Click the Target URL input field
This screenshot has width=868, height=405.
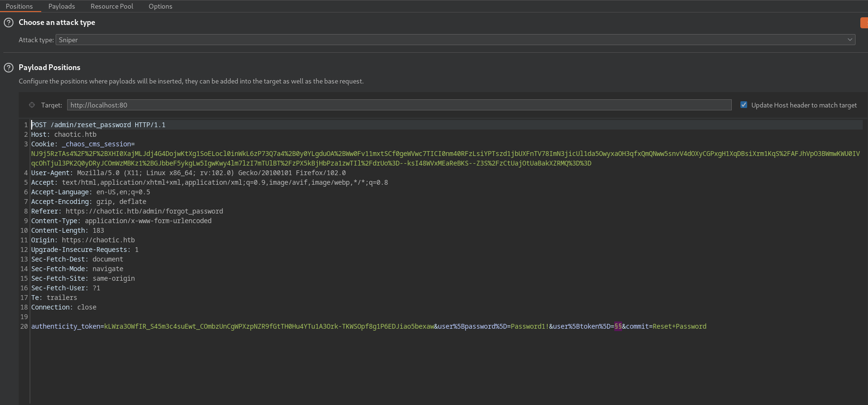pos(399,105)
